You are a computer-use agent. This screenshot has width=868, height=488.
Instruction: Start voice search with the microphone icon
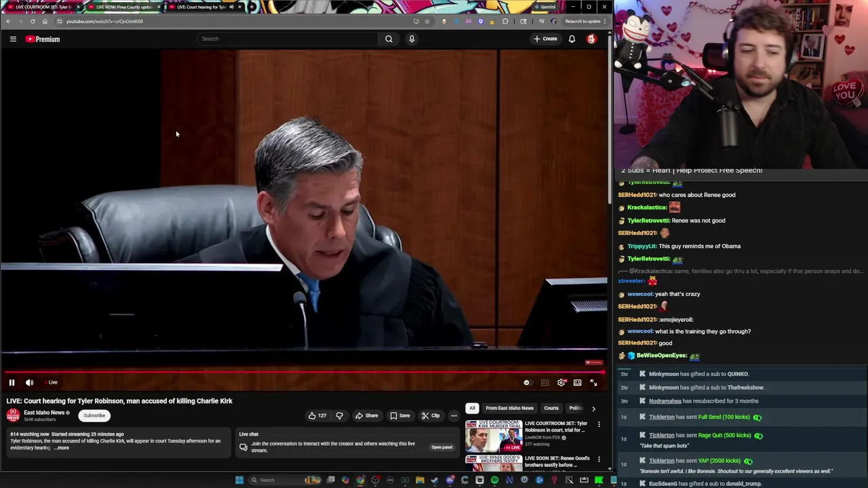point(412,39)
